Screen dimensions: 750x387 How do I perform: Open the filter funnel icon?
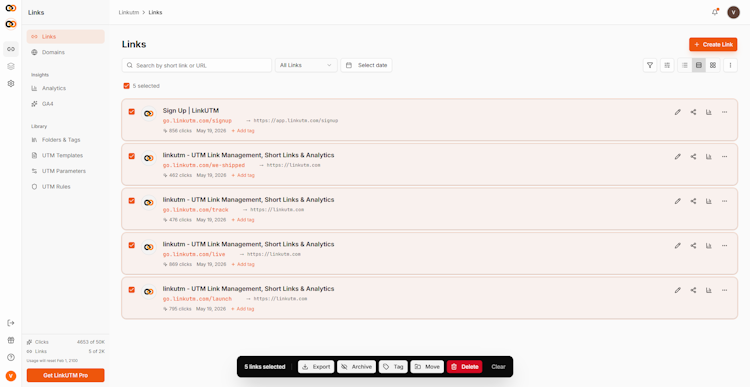650,66
